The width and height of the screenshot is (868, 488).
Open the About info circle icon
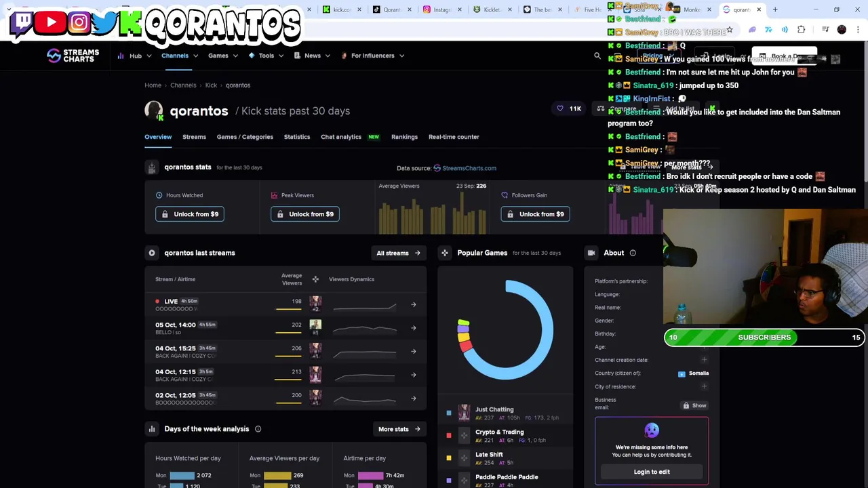click(633, 253)
